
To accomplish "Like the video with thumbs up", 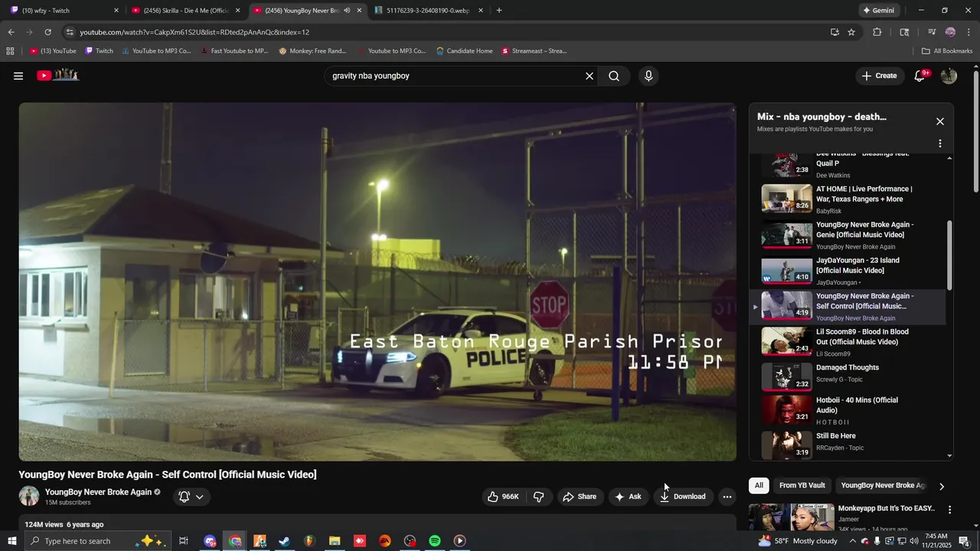I will (x=503, y=497).
